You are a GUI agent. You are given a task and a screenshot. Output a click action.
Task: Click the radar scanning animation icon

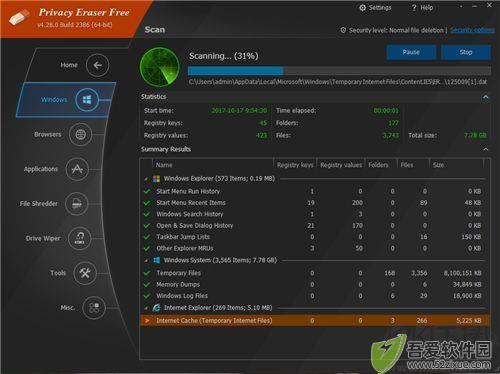[160, 67]
